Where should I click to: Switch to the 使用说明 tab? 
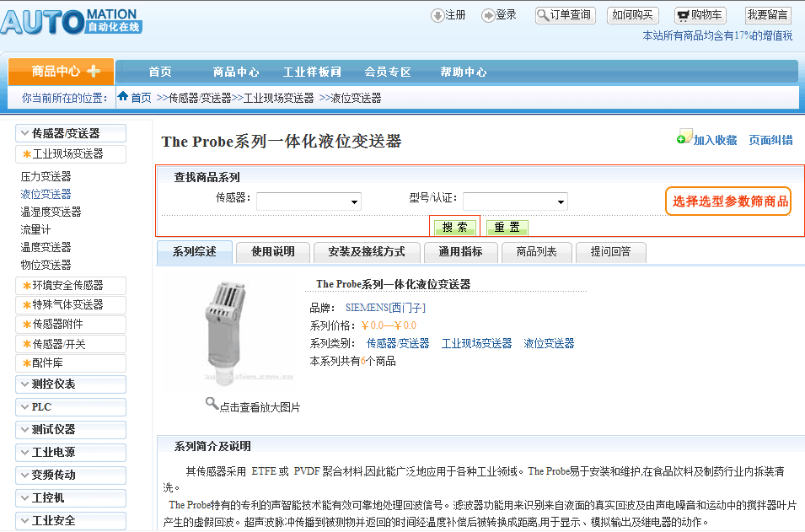273,252
